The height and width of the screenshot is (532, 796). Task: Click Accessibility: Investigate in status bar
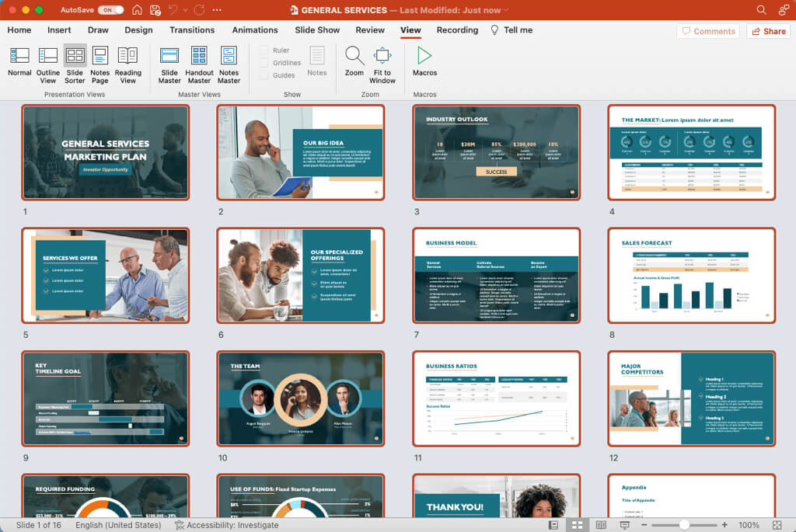coord(226,525)
